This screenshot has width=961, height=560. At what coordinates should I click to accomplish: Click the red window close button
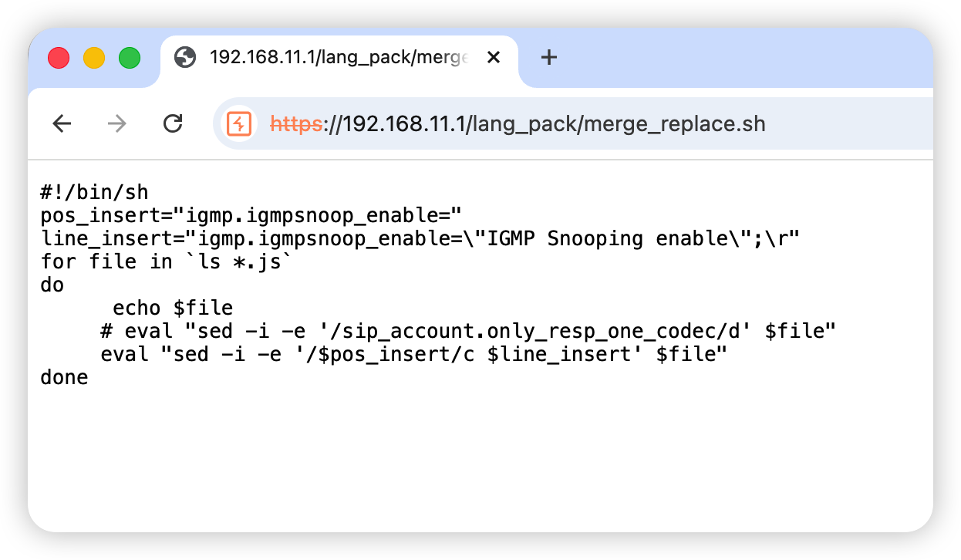59,58
